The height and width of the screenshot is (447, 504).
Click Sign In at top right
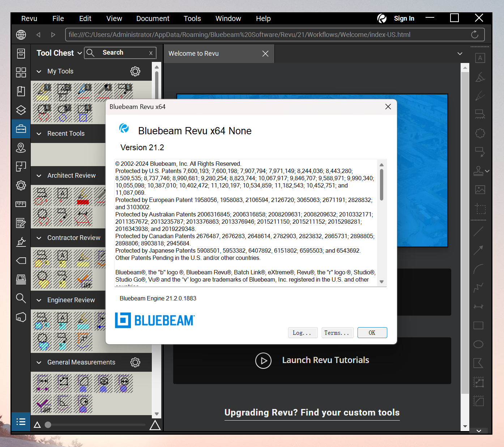pyautogui.click(x=404, y=18)
